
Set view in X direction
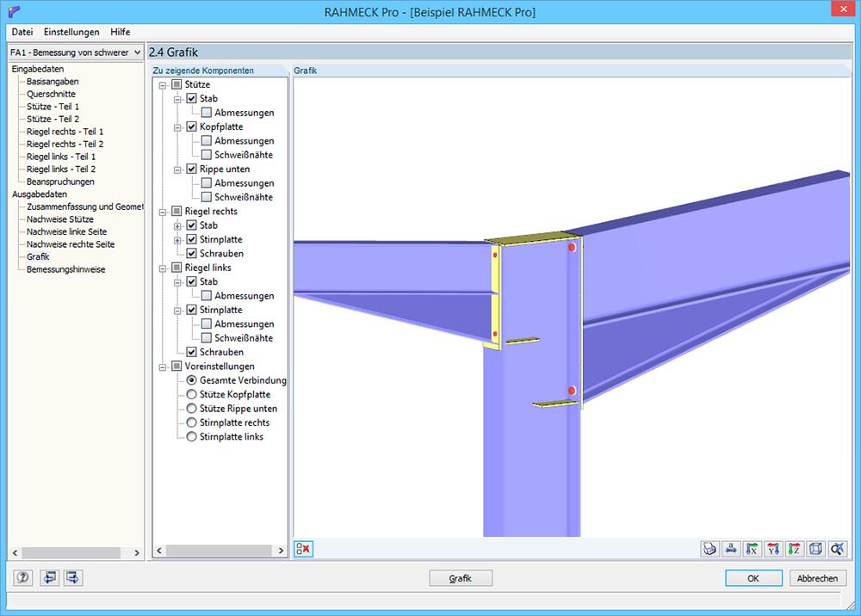coord(753,549)
